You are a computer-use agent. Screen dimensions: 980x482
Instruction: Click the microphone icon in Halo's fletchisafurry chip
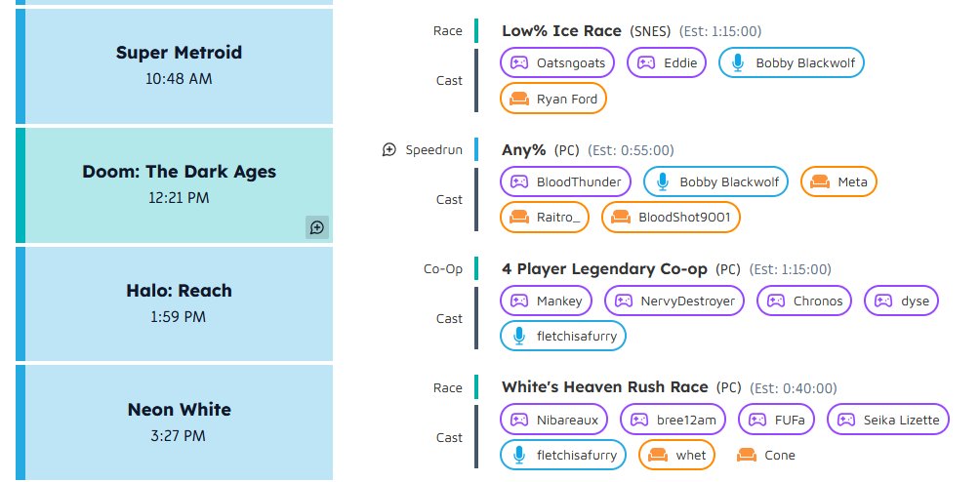(519, 336)
